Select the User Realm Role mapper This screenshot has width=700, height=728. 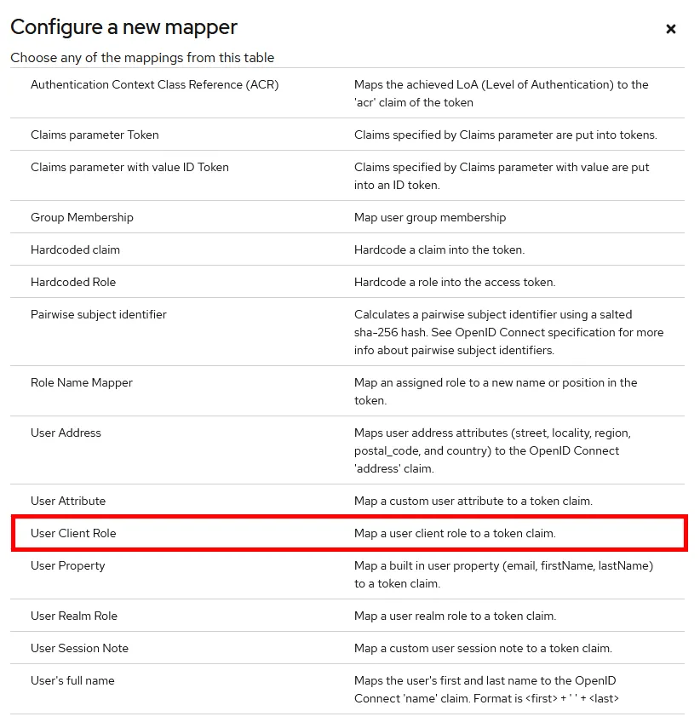[x=74, y=616]
